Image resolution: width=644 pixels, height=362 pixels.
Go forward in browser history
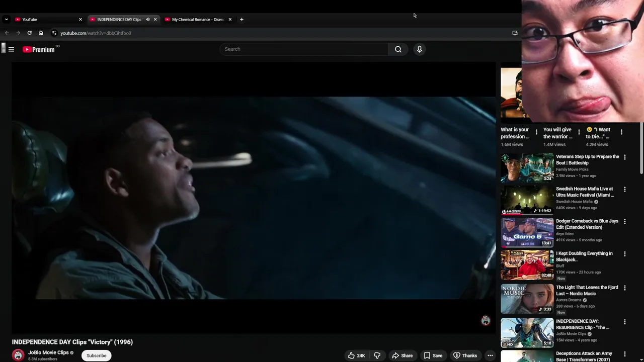[x=18, y=33]
